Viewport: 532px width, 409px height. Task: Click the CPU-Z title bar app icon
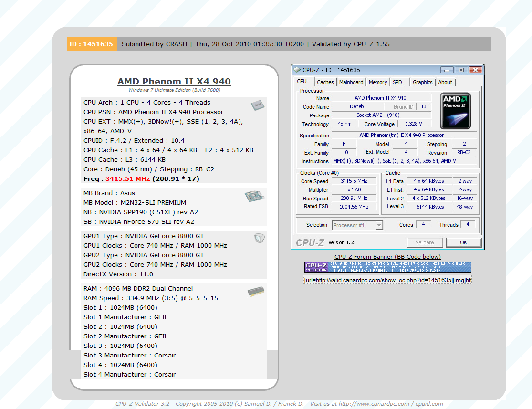click(x=297, y=70)
